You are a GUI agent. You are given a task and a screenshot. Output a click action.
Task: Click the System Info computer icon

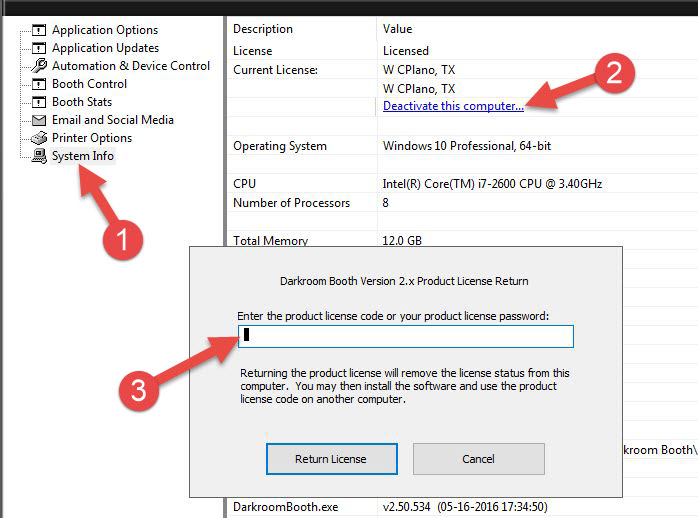(x=39, y=156)
